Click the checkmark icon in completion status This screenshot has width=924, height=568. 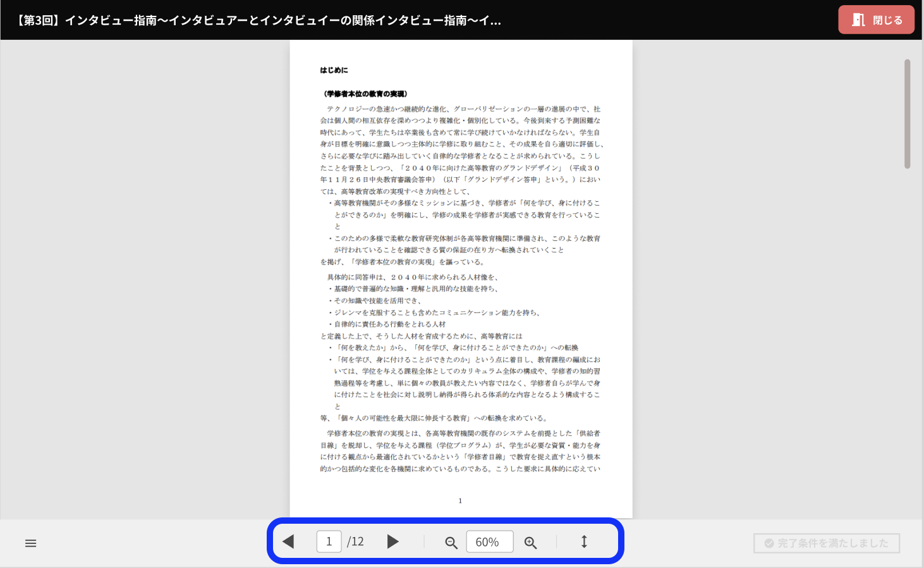click(769, 543)
